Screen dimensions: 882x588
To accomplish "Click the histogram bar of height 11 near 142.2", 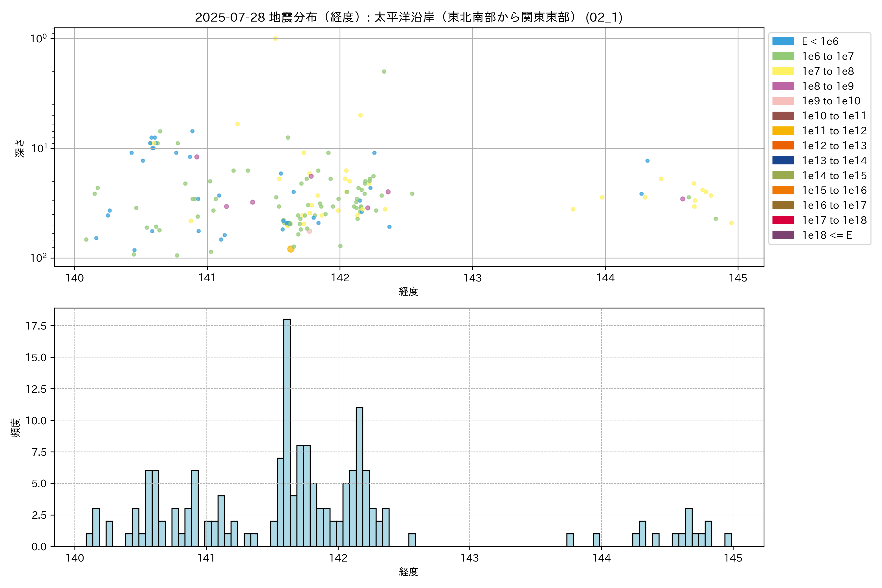I will click(x=359, y=476).
